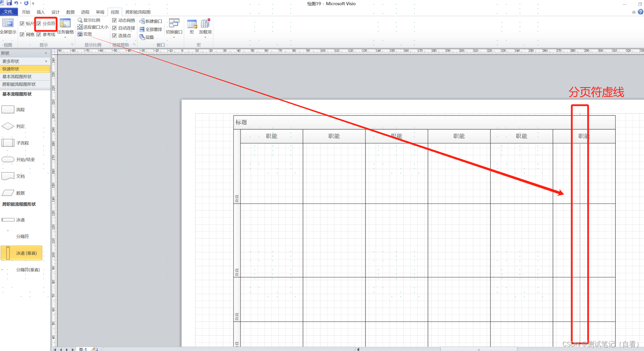Click the Redo icon in quick access toolbar
Image resolution: width=644 pixels, height=351 pixels.
click(x=26, y=3)
